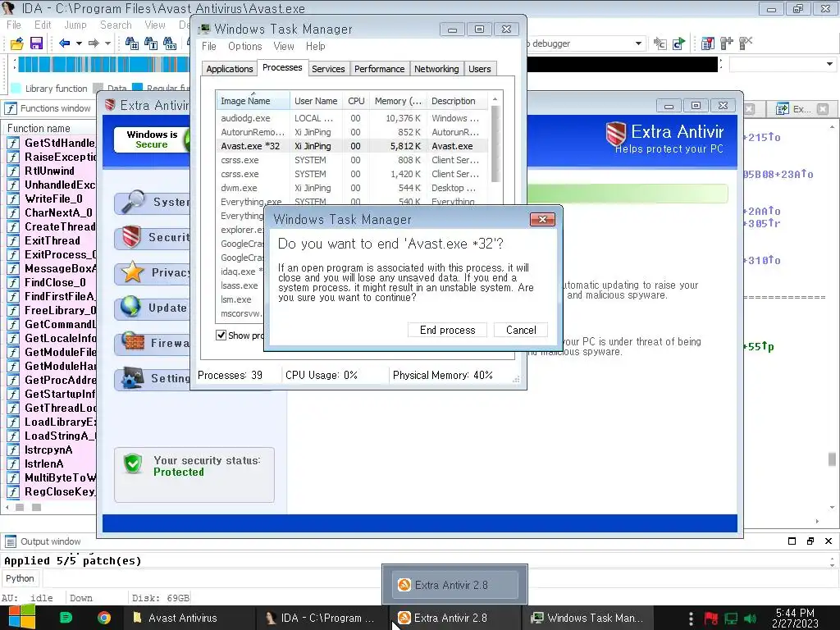Switch to Task Manager Performance tab
Viewport: 840px width, 630px height.
(x=379, y=69)
